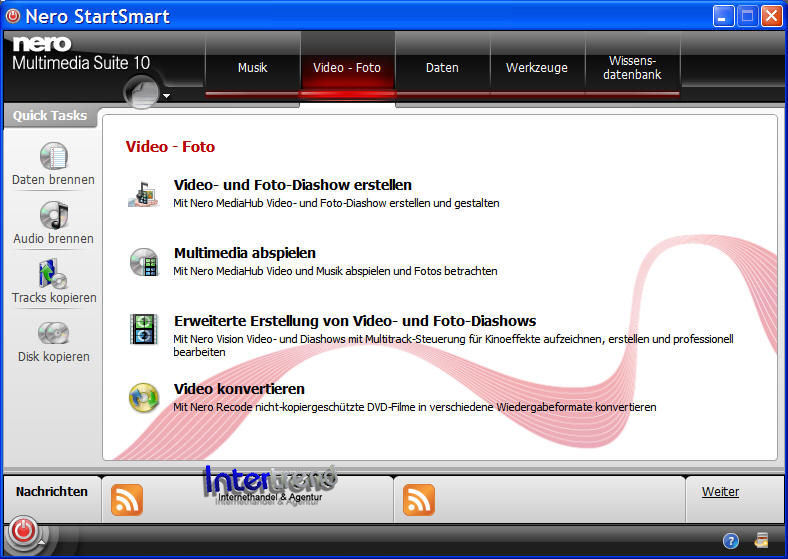Viewport: 788px width, 559px height.
Task: Choose Erweiterte Erstellung von Video- und Foto-Diashows
Action: [x=355, y=321]
